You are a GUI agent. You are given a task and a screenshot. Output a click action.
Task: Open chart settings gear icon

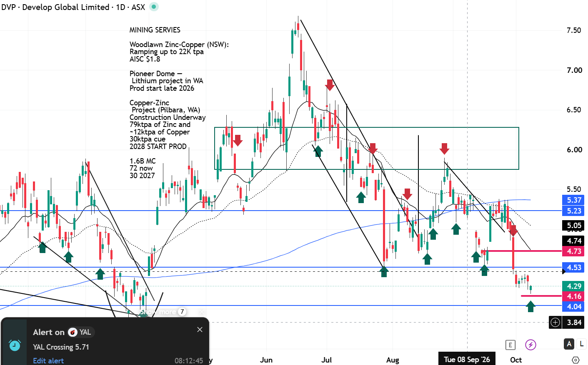[x=575, y=360]
